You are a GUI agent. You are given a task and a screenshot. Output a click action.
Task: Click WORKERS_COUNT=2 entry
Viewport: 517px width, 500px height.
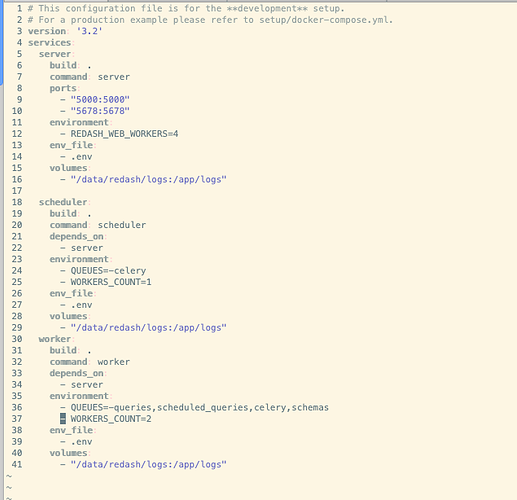[x=111, y=419]
